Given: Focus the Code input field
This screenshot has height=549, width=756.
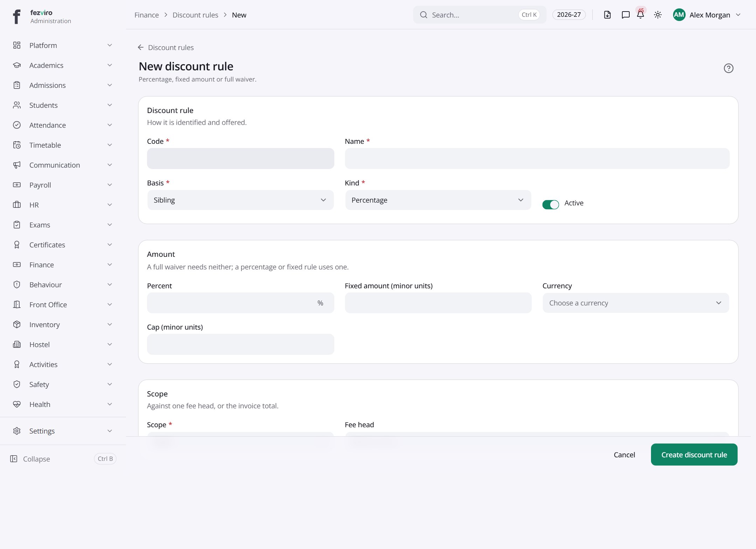Looking at the screenshot, I should point(240,159).
